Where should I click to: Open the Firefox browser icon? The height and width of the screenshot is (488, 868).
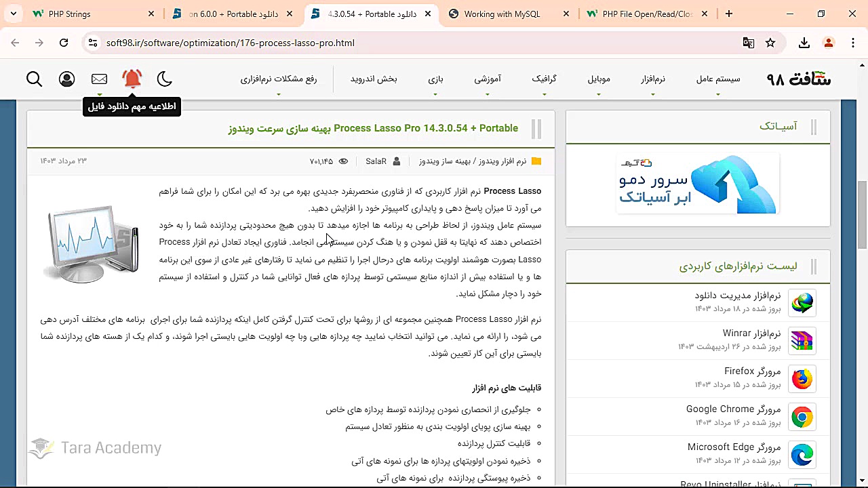[x=802, y=379]
